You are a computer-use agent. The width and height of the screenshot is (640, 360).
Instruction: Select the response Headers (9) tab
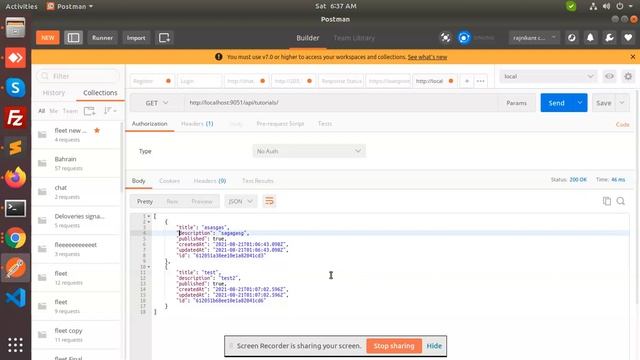coord(210,180)
